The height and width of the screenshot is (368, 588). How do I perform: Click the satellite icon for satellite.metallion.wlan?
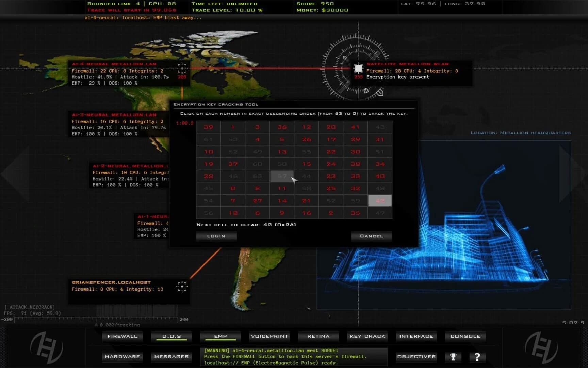pyautogui.click(x=359, y=68)
